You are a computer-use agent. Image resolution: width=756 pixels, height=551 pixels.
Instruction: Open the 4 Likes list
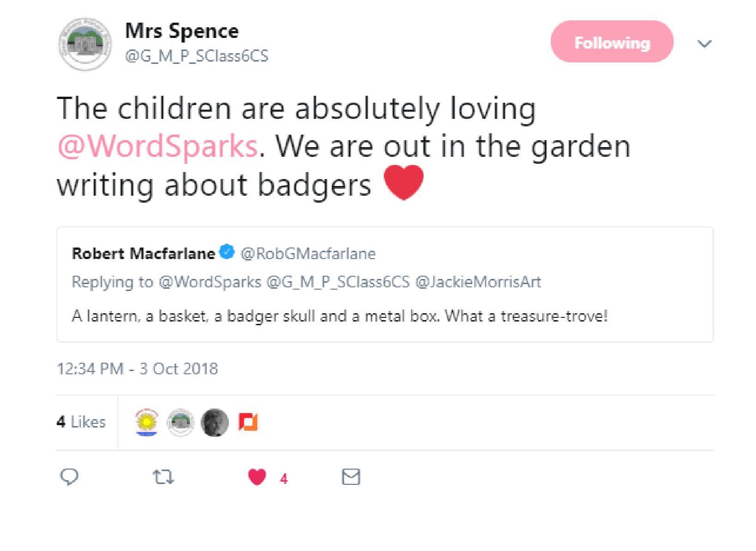point(81,422)
